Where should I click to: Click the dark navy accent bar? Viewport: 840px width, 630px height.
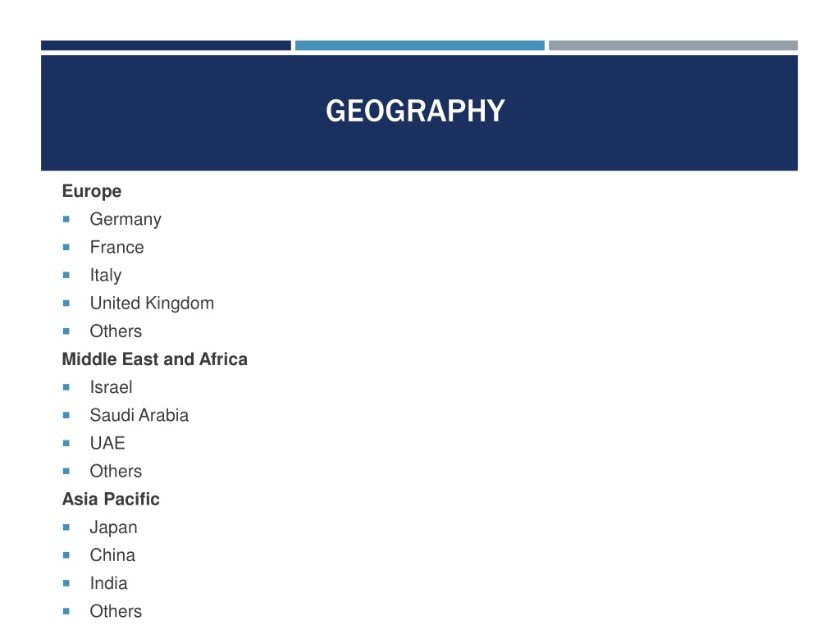pyautogui.click(x=166, y=46)
